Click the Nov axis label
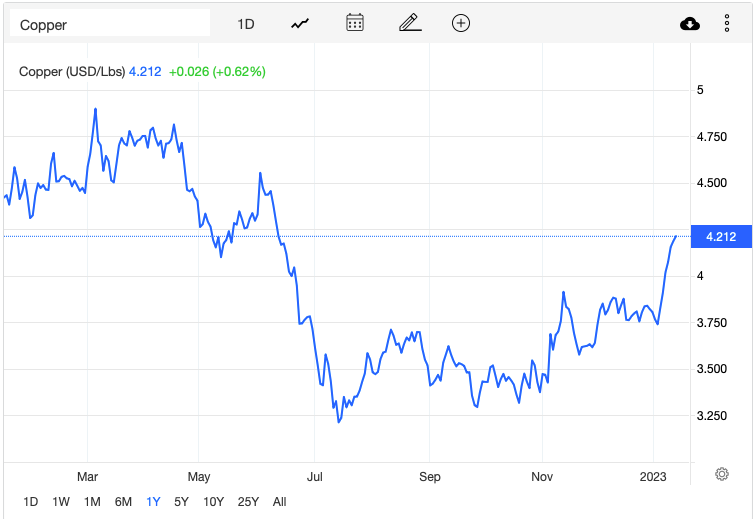This screenshot has width=753, height=519. point(542,477)
